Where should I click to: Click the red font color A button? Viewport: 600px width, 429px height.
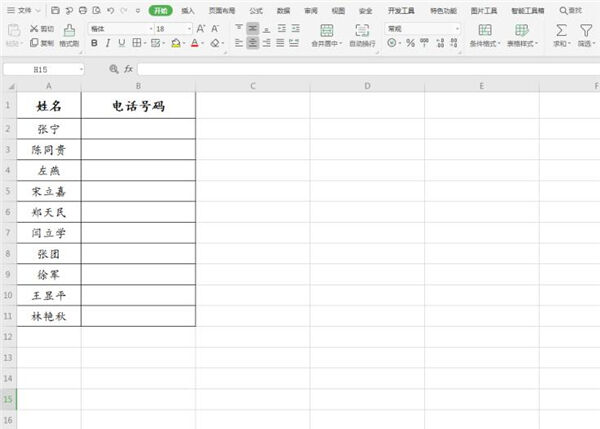[x=195, y=43]
